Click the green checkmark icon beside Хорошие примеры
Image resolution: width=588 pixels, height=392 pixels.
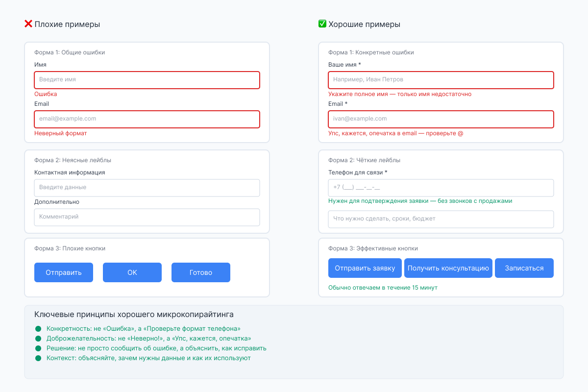322,24
